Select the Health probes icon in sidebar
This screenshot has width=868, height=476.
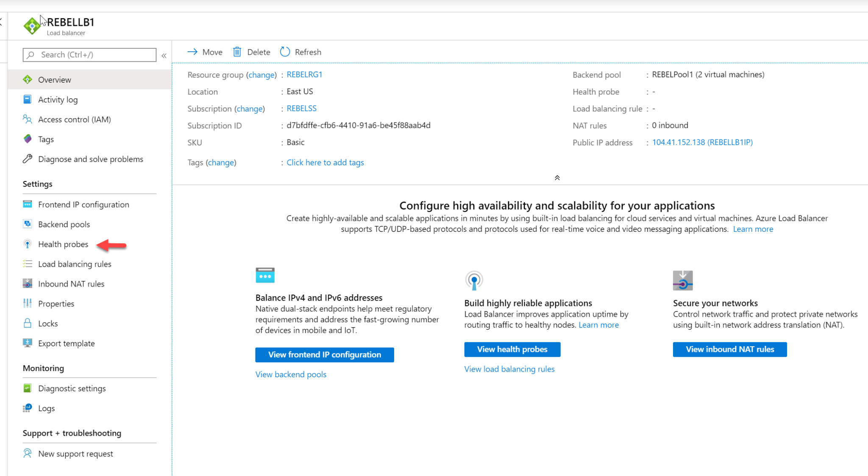pos(27,244)
